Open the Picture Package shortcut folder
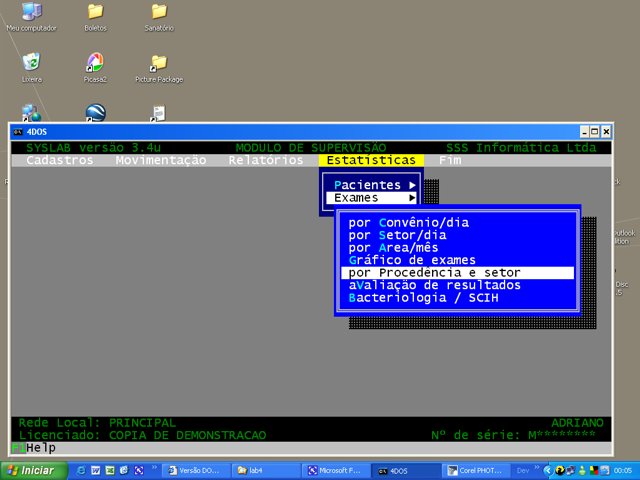 159,68
